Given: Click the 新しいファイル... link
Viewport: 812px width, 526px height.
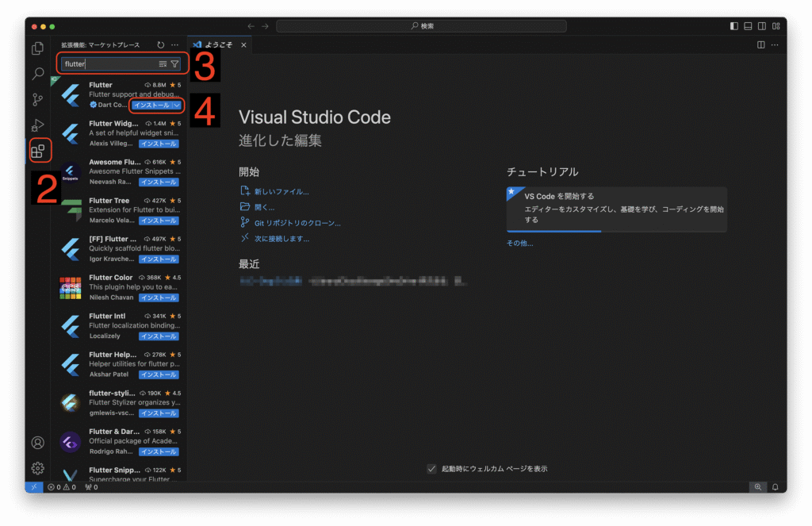Looking at the screenshot, I should (282, 192).
